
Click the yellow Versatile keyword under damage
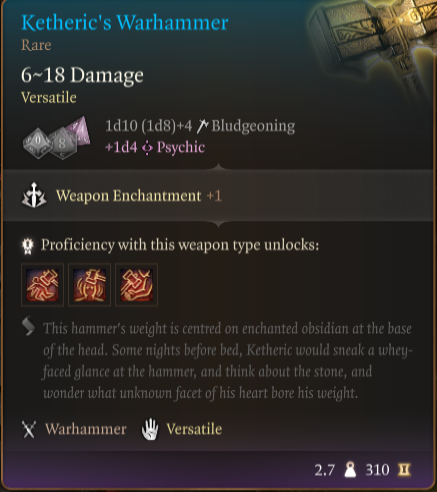point(49,98)
